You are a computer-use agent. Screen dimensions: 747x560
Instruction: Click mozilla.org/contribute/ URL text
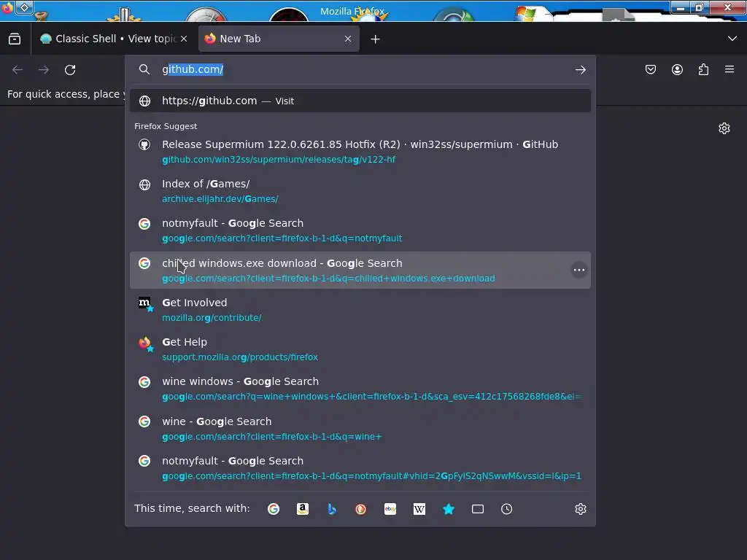coord(212,318)
